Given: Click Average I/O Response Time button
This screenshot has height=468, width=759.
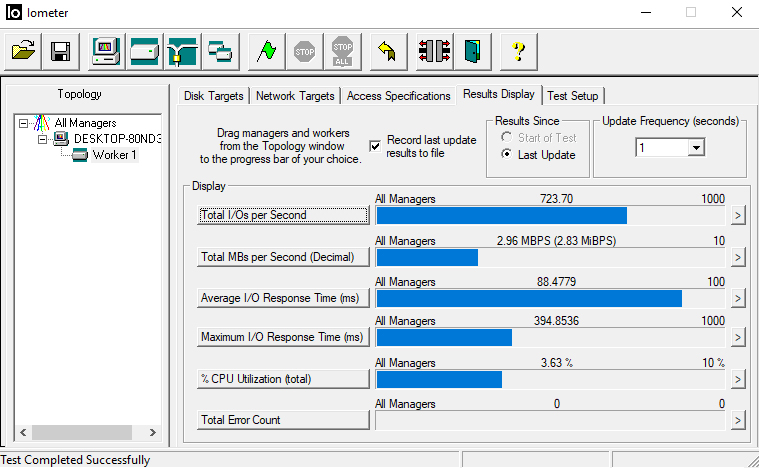Looking at the screenshot, I should [283, 298].
